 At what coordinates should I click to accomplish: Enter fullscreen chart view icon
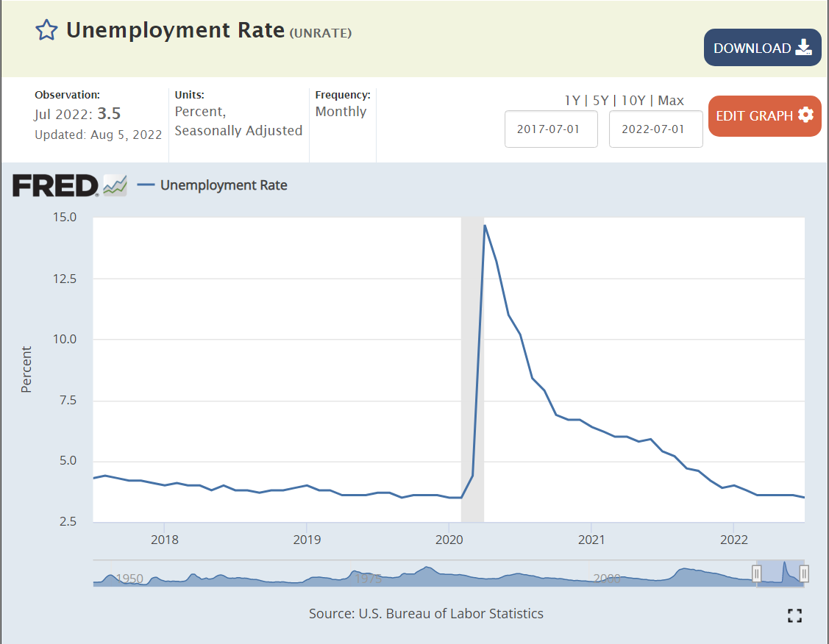[794, 616]
